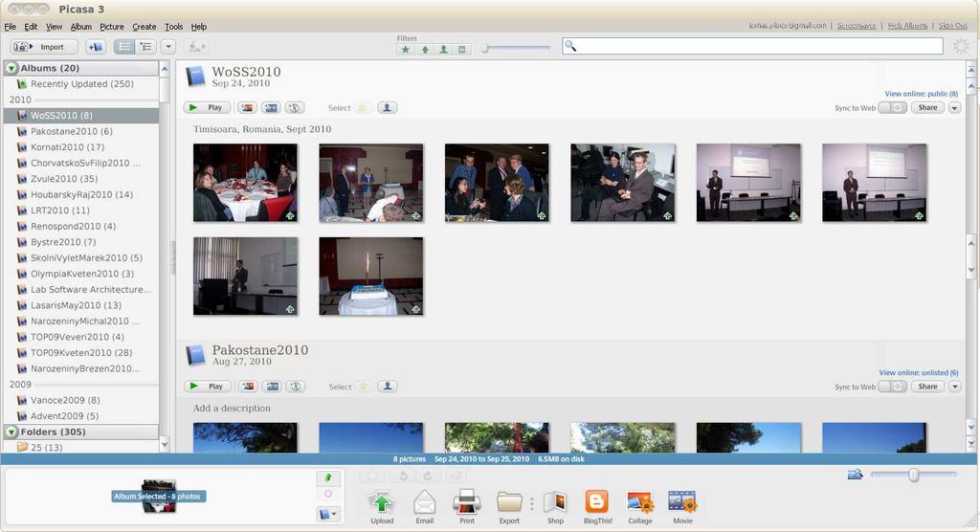Click the hold selection pin in photo tray
Screen dimensions: 980x532
click(328, 478)
